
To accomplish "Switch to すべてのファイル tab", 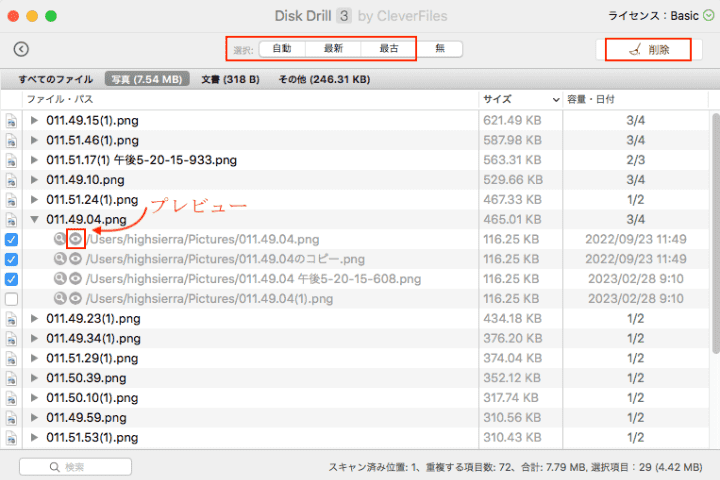I will pyautogui.click(x=56, y=79).
